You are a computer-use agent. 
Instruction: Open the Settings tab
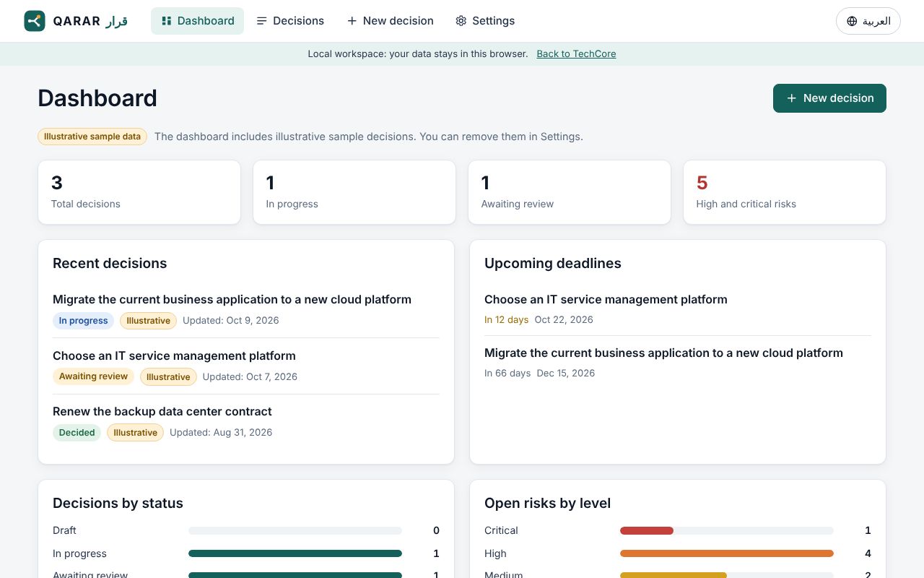pyautogui.click(x=485, y=21)
